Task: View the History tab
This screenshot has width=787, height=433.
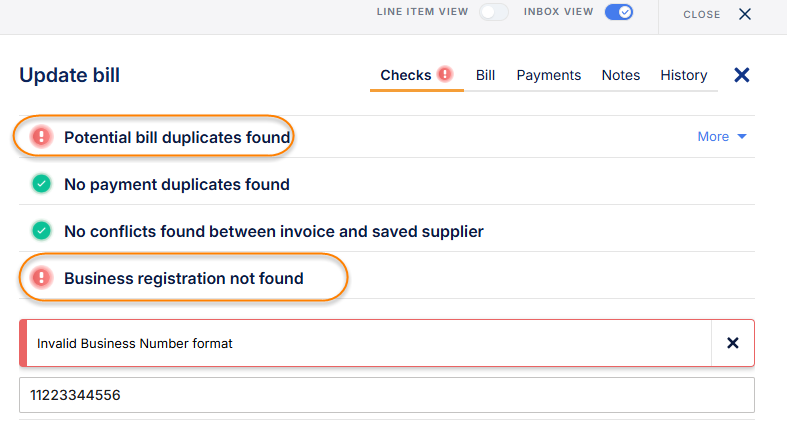Action: (683, 75)
